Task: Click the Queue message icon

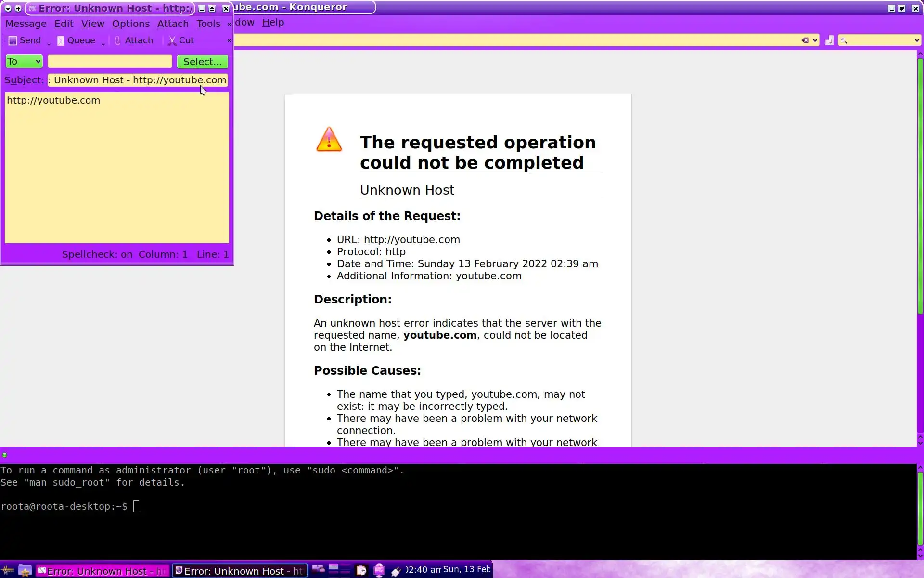Action: (x=61, y=41)
